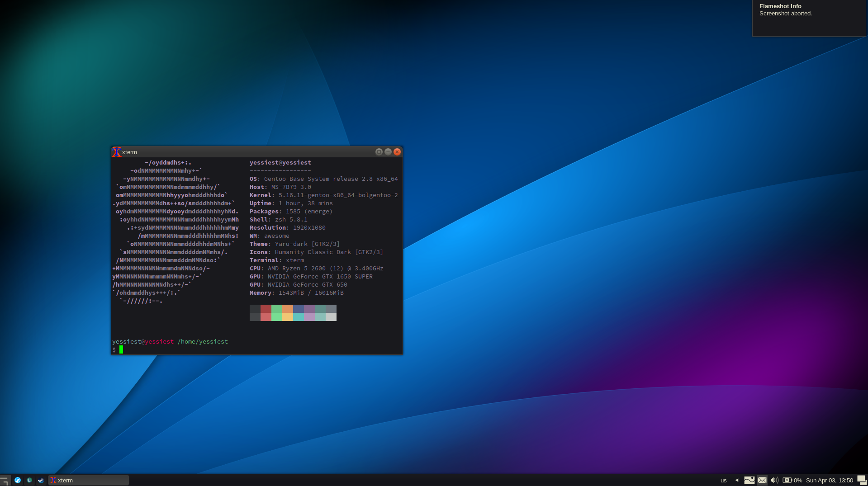Click the Kernel line in neofetch output

click(324, 195)
